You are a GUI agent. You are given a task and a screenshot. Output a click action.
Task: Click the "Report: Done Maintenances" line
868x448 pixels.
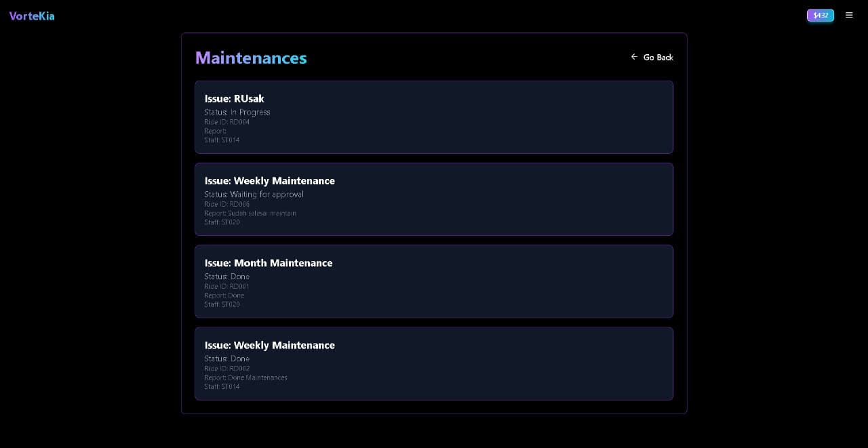click(246, 378)
